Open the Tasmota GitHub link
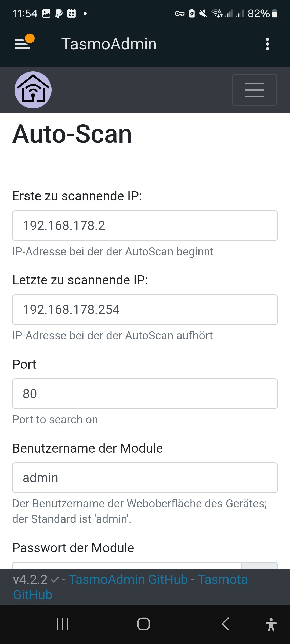290x644 pixels. pos(130,587)
